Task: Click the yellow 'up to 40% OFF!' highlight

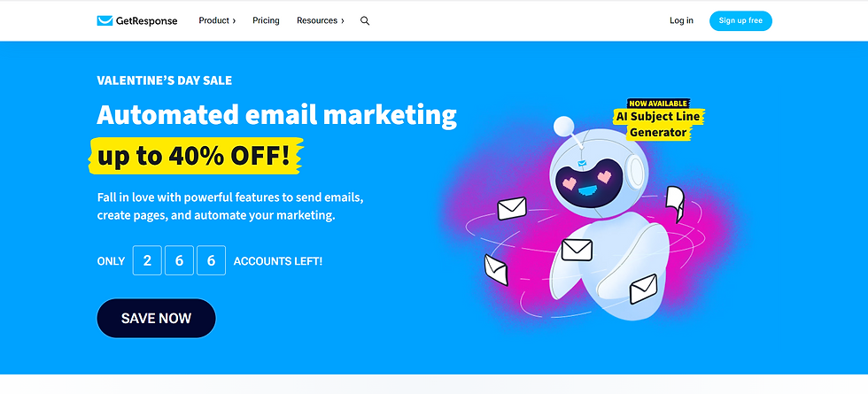Action: pos(196,156)
